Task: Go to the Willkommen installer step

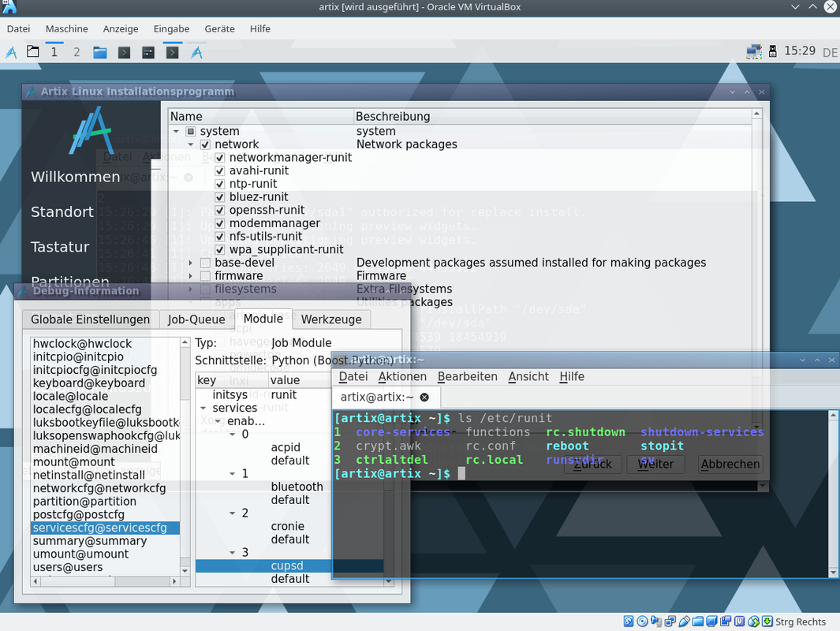Action: tap(75, 177)
